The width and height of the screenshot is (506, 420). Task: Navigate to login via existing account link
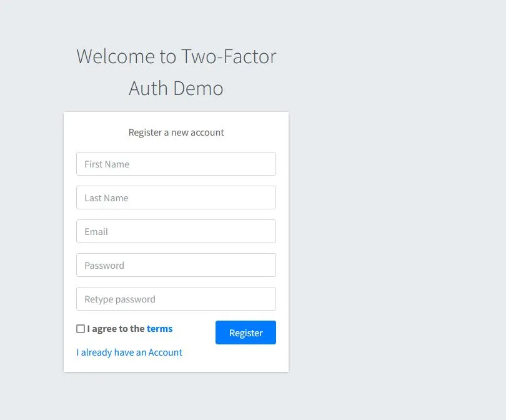click(x=129, y=352)
